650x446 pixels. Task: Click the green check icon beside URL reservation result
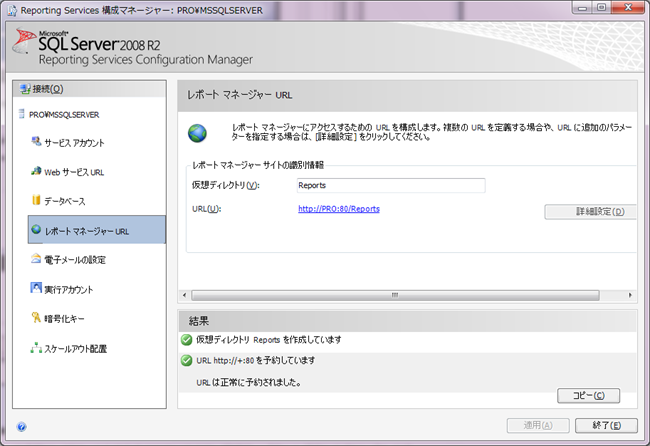(187, 361)
